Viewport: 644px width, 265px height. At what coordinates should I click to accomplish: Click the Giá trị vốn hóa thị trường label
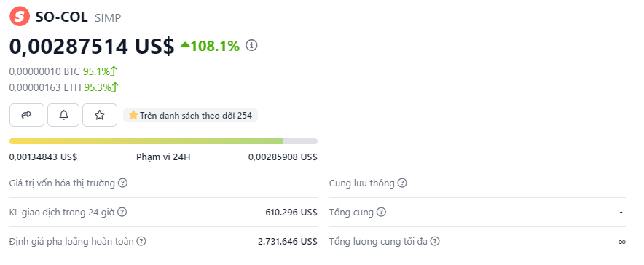pos(62,183)
